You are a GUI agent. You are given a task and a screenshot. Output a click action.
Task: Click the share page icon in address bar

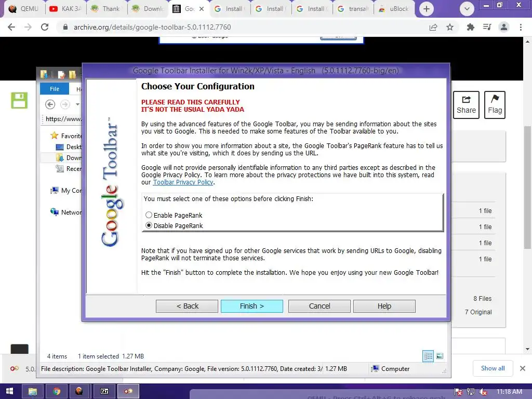tap(433, 27)
